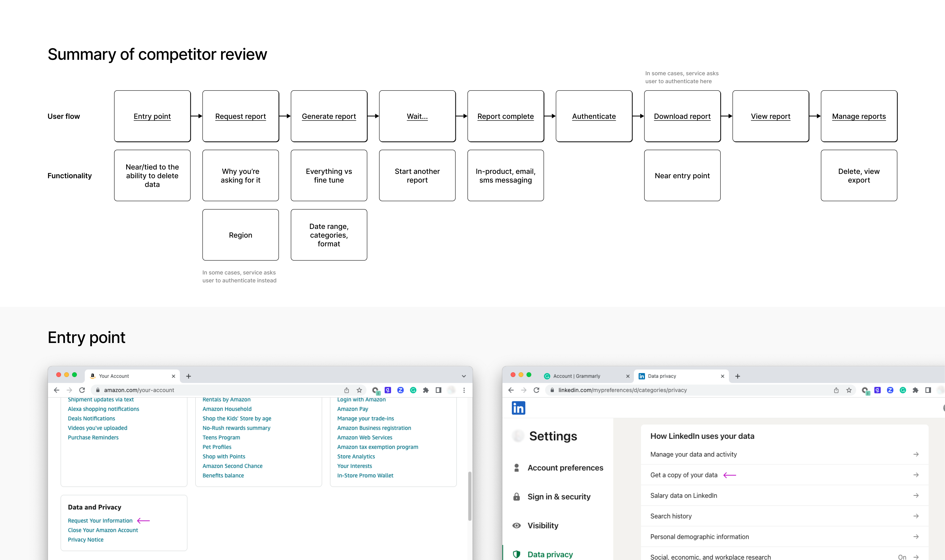The image size is (945, 560).
Task: Select the green shield icon beside Data privacy
Action: click(x=516, y=554)
